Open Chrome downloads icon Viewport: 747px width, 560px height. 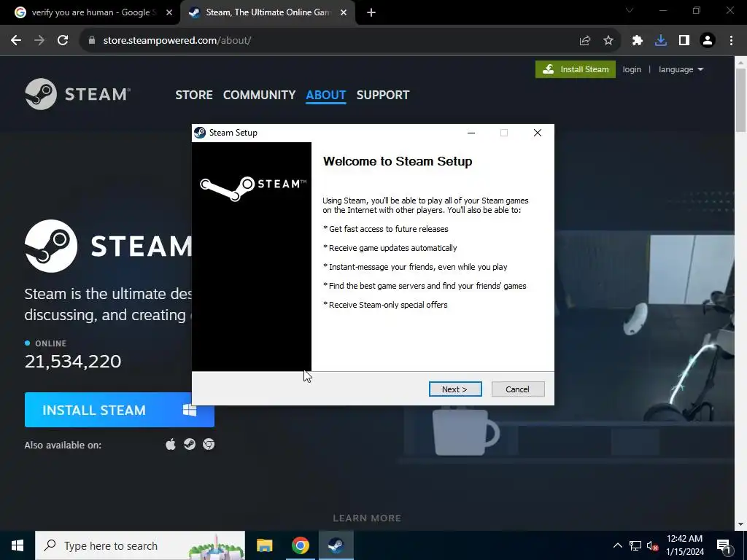(661, 41)
